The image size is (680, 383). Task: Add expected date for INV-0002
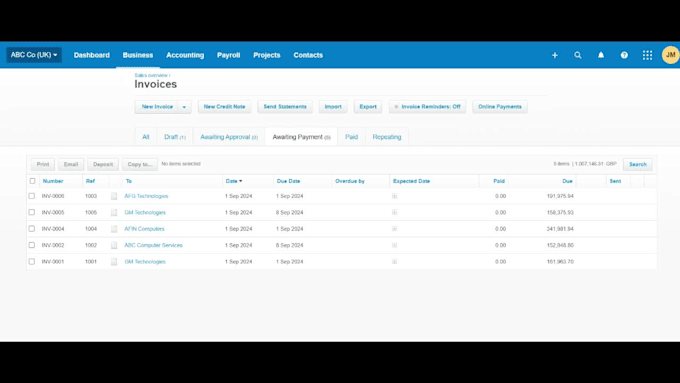click(x=394, y=245)
